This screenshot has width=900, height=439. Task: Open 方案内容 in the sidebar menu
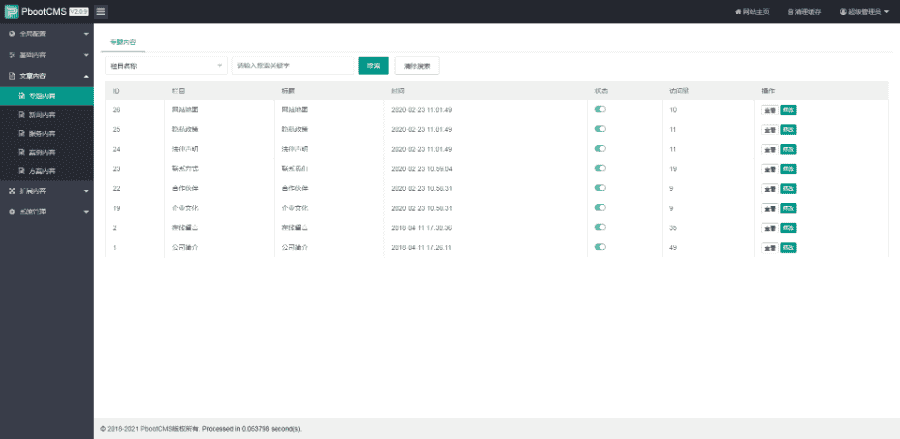[46, 171]
